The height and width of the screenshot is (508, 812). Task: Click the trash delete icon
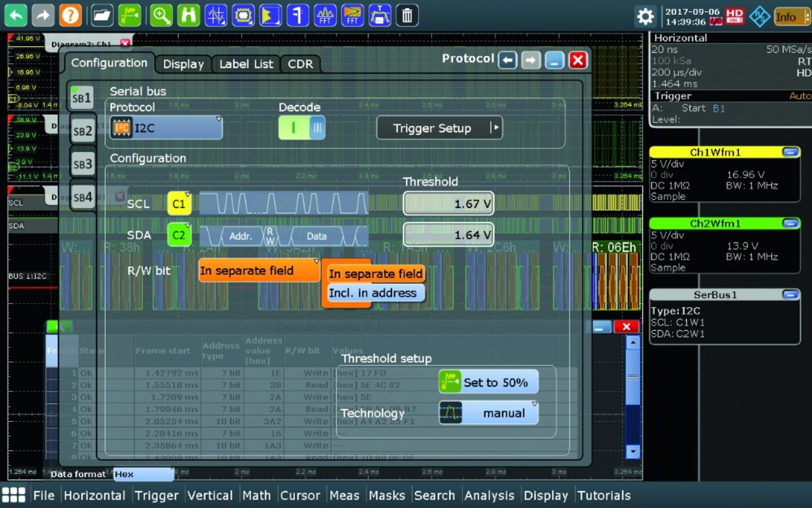(407, 15)
